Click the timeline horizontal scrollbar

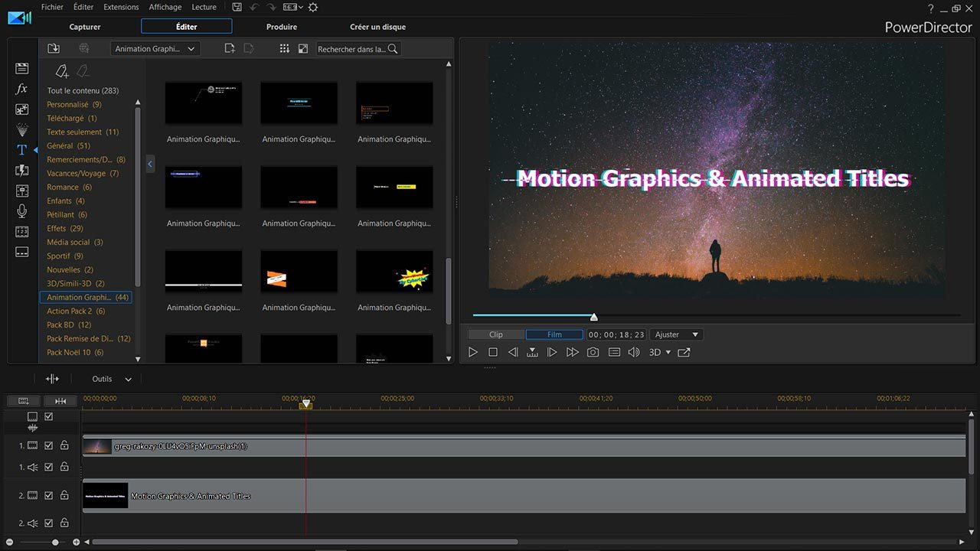point(305,542)
